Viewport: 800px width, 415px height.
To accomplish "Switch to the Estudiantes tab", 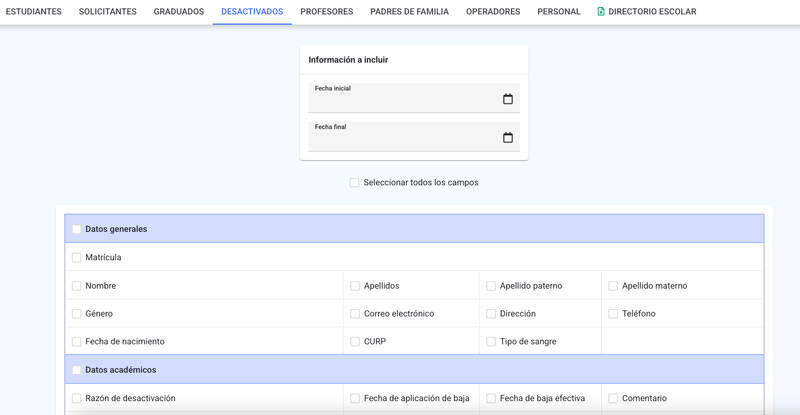I will point(34,11).
